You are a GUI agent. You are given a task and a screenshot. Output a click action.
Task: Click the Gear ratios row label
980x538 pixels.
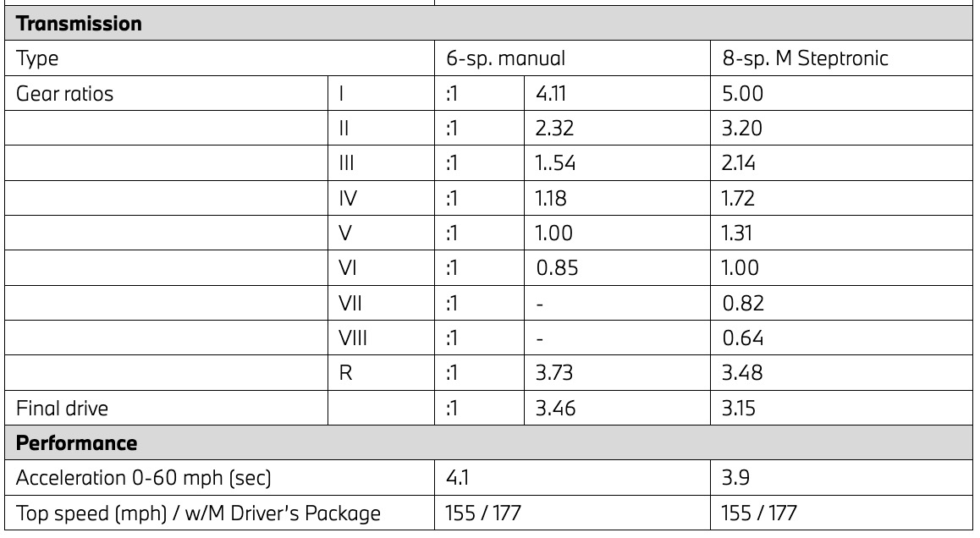(x=64, y=95)
